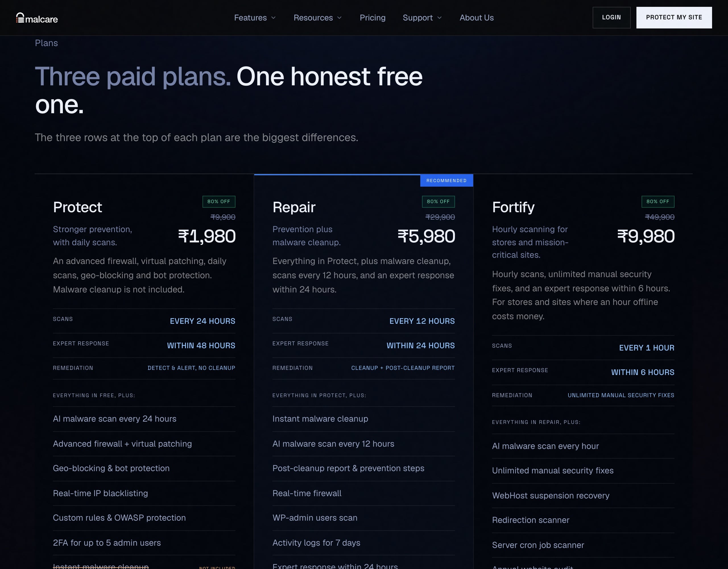The height and width of the screenshot is (569, 728).
Task: Open the Pricing page
Action: [x=372, y=18]
